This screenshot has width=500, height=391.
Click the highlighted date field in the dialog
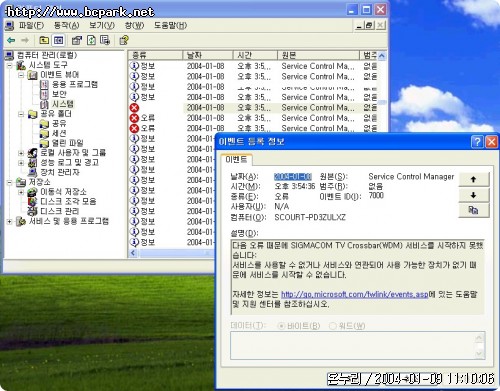tap(293, 176)
